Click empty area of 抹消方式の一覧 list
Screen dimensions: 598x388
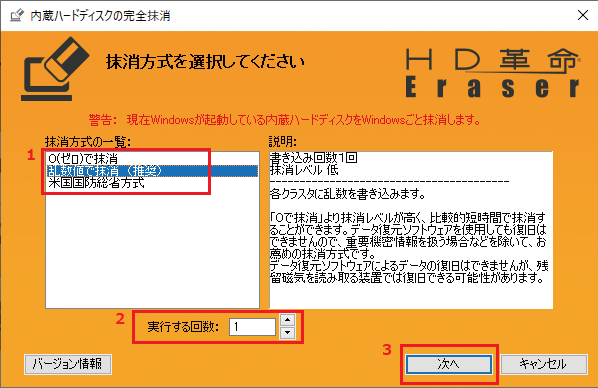152,248
